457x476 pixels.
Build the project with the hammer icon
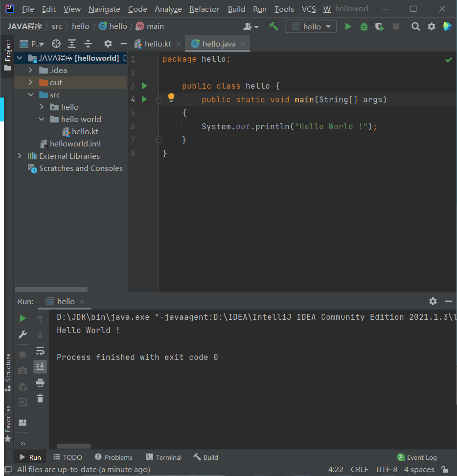pyautogui.click(x=274, y=27)
